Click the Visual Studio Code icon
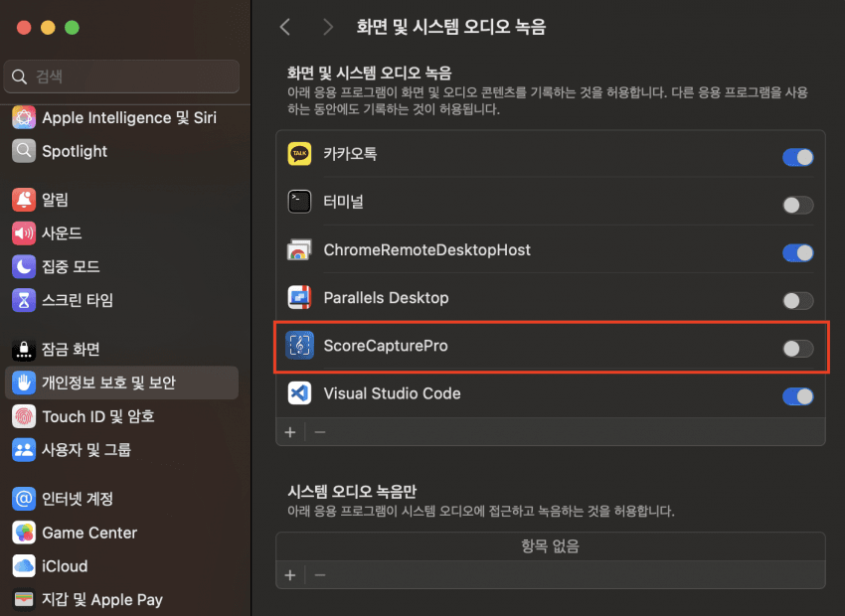The image size is (845, 616). pos(299,393)
